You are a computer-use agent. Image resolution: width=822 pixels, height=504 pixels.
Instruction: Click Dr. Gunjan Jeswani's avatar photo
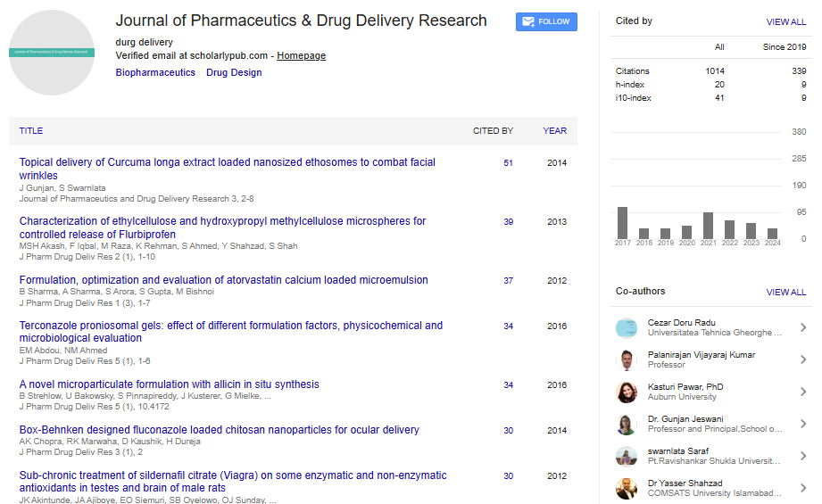click(627, 424)
